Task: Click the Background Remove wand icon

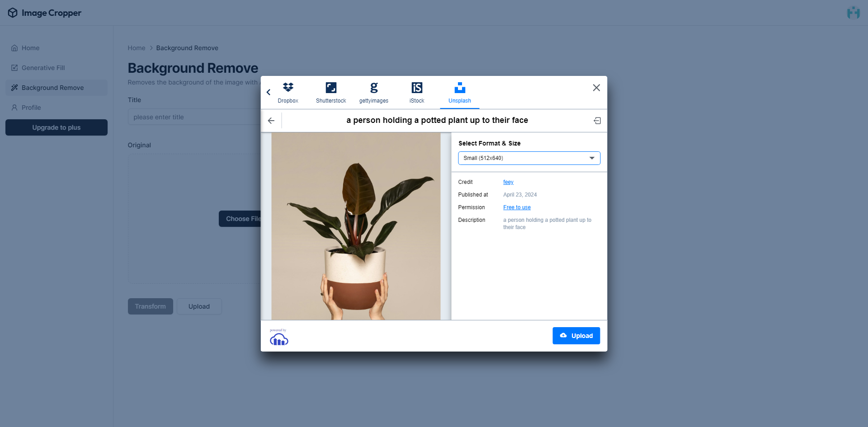Action: click(14, 88)
